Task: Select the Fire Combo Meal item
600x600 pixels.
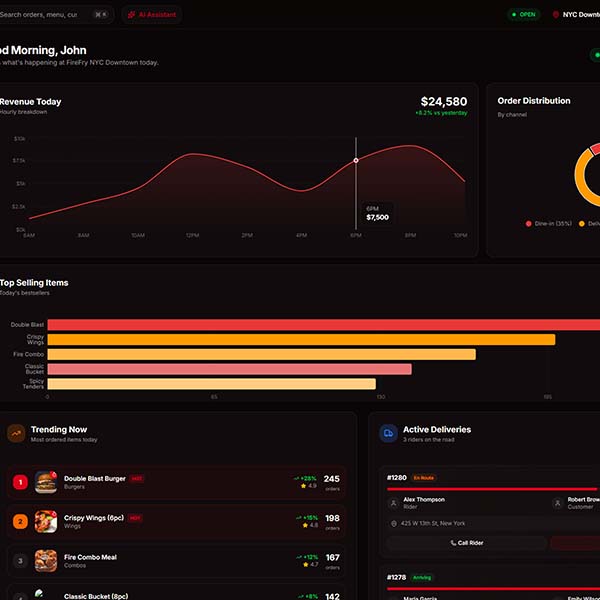Action: pos(176,561)
